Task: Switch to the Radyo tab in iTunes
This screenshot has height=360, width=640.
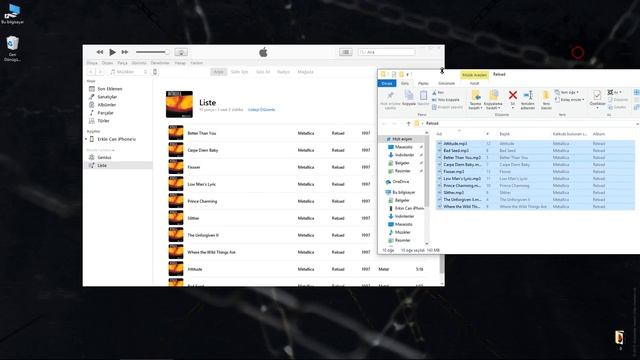Action: [x=283, y=72]
